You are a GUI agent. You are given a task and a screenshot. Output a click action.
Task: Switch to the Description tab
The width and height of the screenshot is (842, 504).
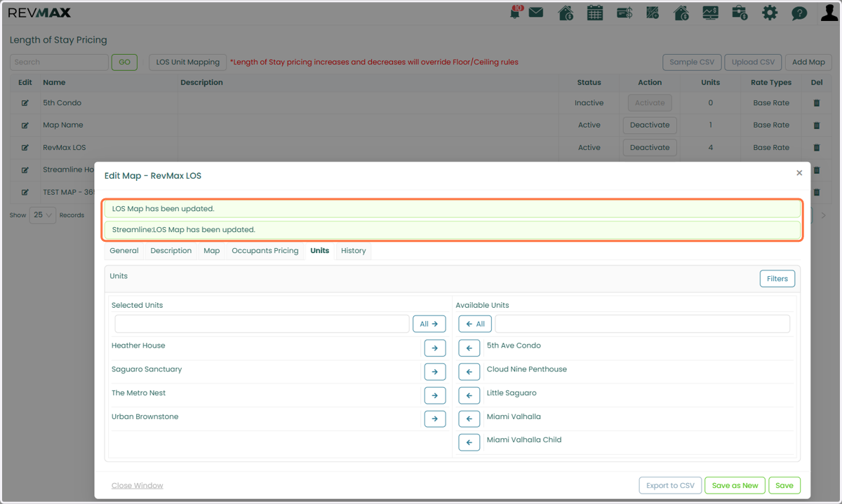pos(171,251)
